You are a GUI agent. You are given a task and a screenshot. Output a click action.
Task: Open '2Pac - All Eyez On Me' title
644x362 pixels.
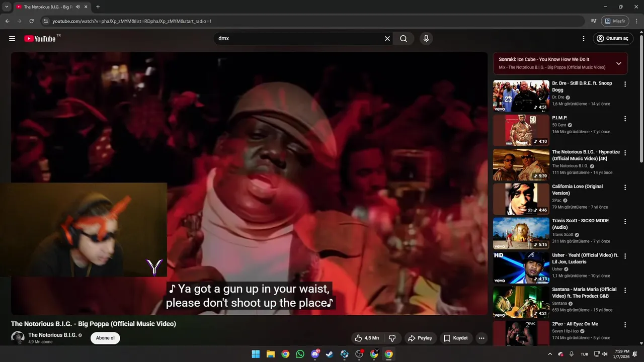pos(575,324)
